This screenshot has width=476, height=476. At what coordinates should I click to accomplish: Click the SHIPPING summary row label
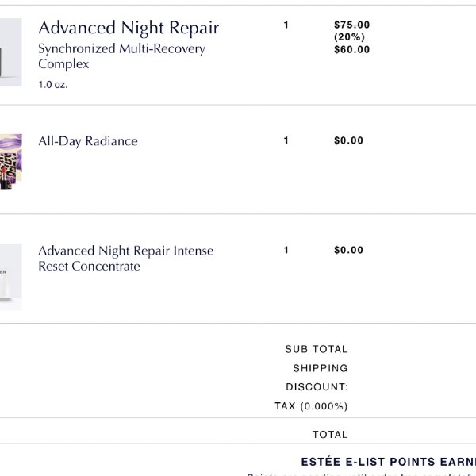pos(321,368)
